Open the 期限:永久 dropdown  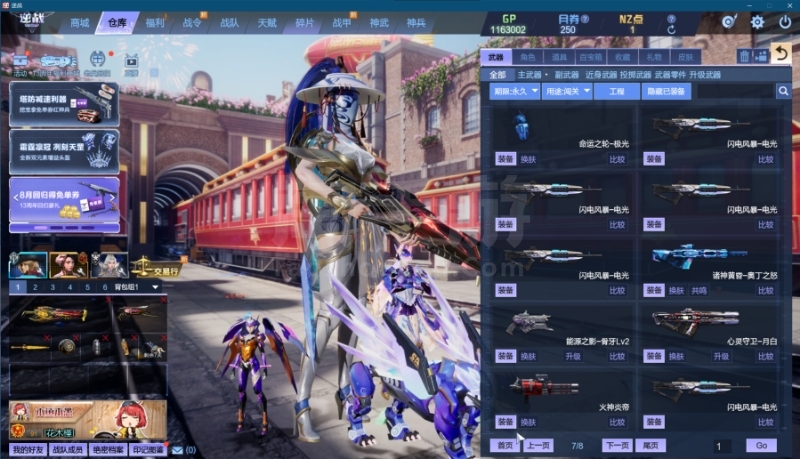pos(514,91)
